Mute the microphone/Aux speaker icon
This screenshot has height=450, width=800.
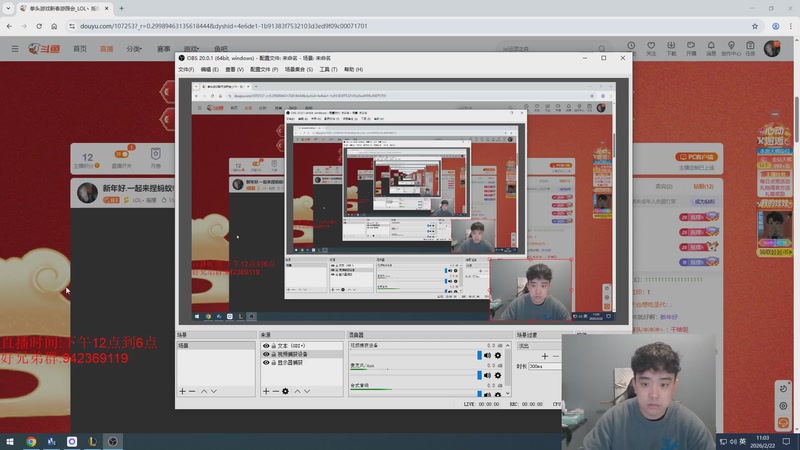(x=488, y=375)
